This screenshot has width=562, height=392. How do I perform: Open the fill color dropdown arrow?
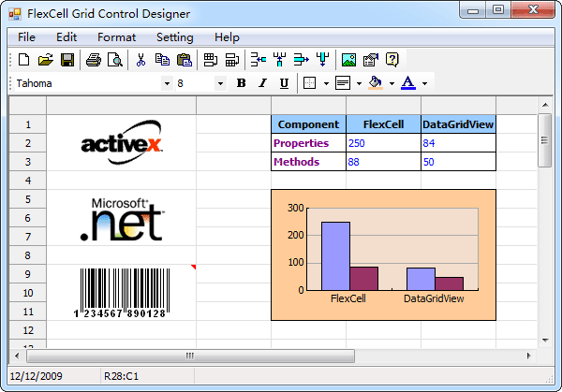(392, 83)
